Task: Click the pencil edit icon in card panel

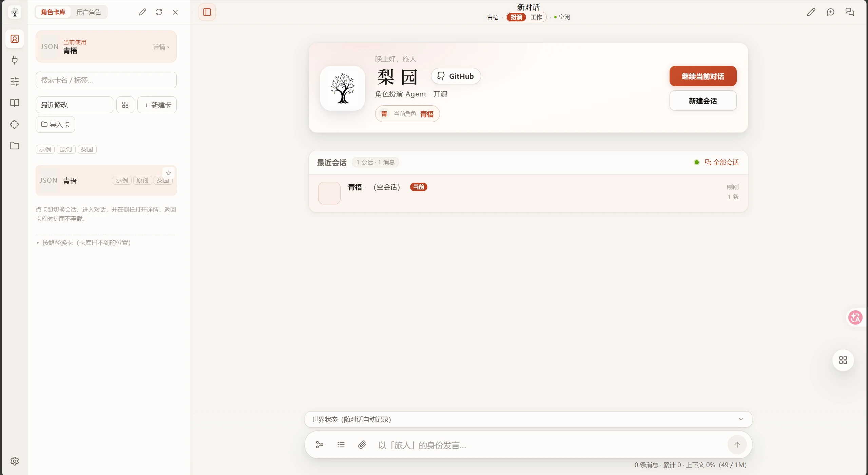Action: point(142,12)
